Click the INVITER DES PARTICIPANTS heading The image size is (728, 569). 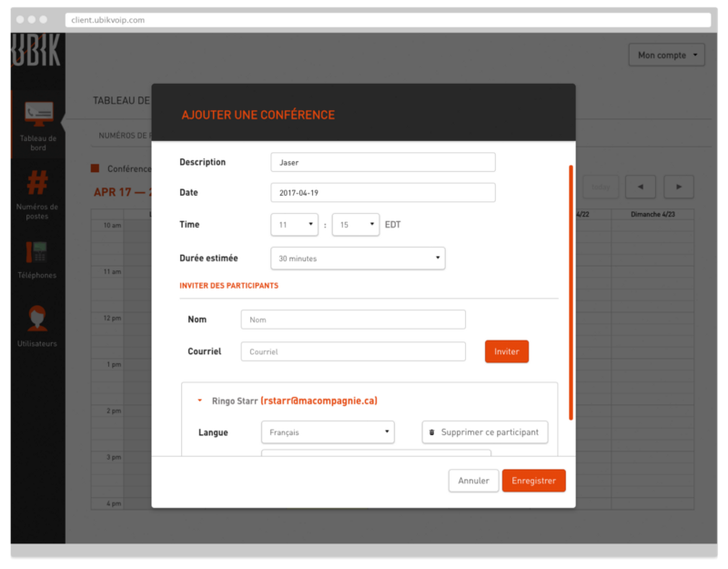[x=229, y=286]
